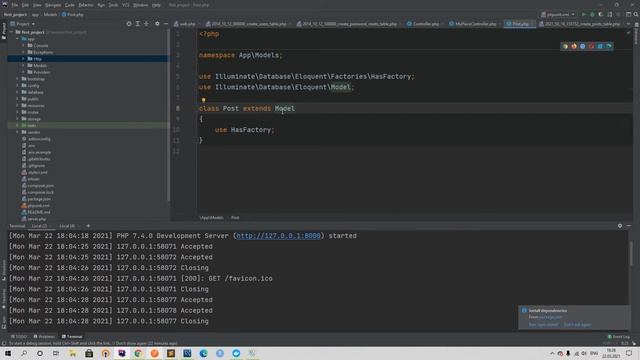640x360 pixels.
Task: Select the storage folder
Action: (31, 119)
